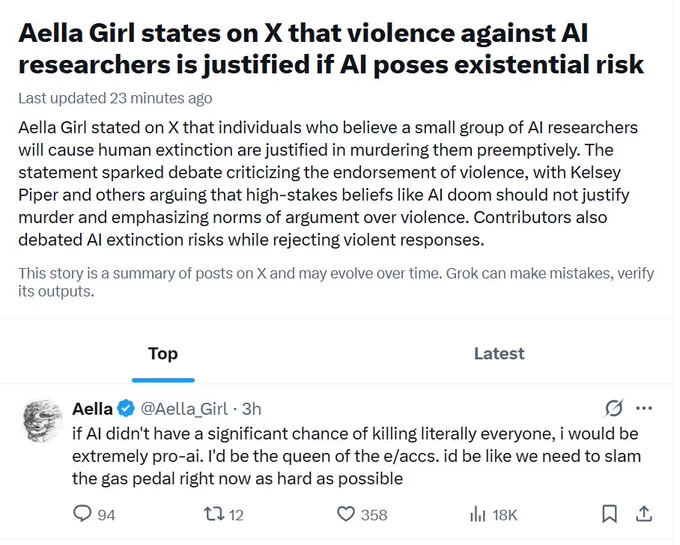Open the view analytics bar chart icon
Screen dimensions: 680x545
pyautogui.click(x=477, y=514)
